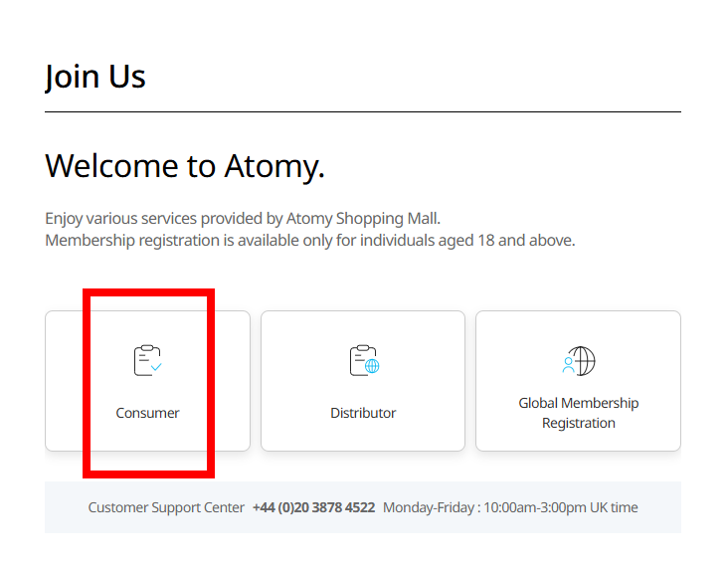Click the Join Us page heading
This screenshot has height=568, width=728.
[x=95, y=77]
